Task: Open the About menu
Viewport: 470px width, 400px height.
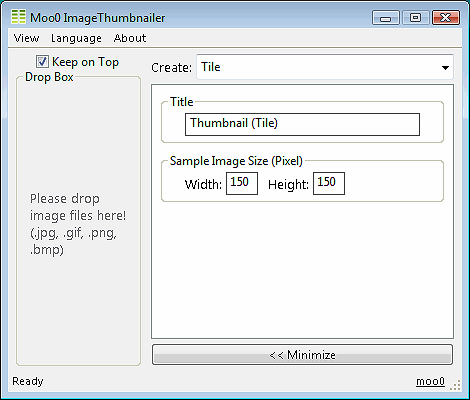Action: pos(130,38)
